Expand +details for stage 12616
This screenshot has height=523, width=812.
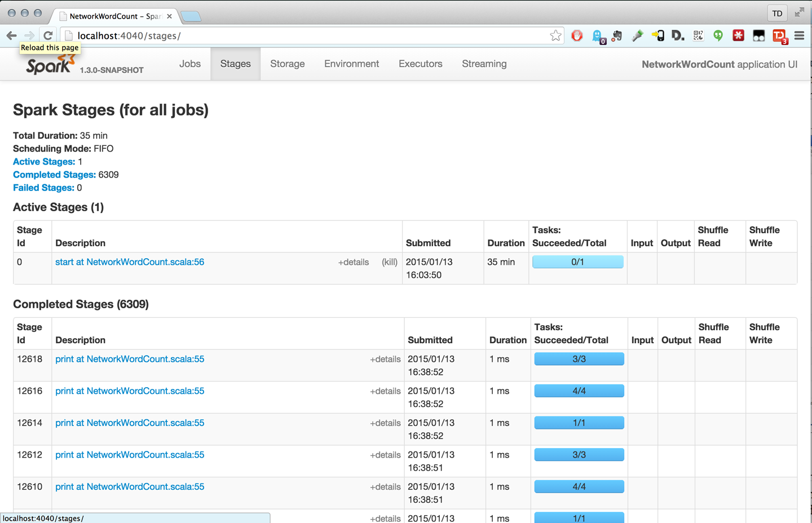coord(385,391)
